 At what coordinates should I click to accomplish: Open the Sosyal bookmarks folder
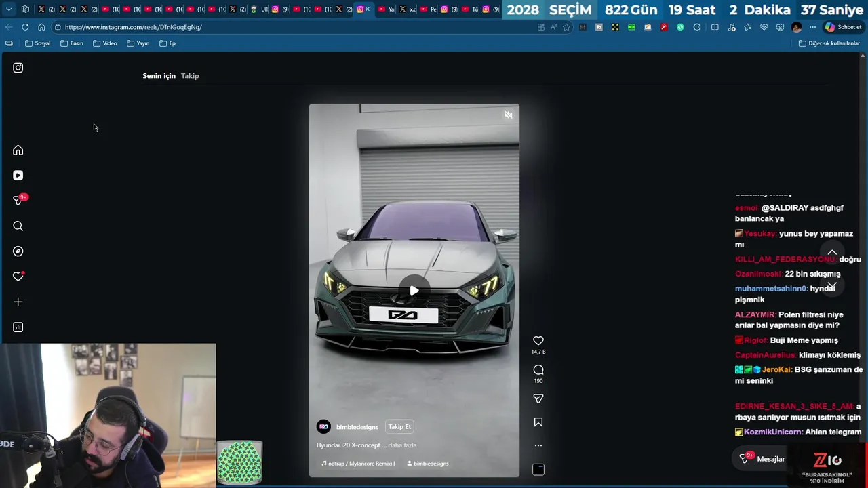38,43
